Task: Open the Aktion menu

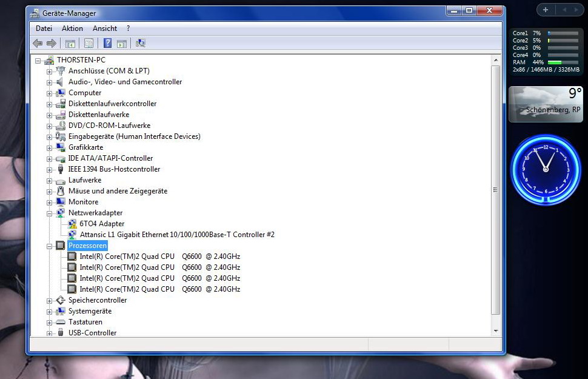Action: (72, 29)
